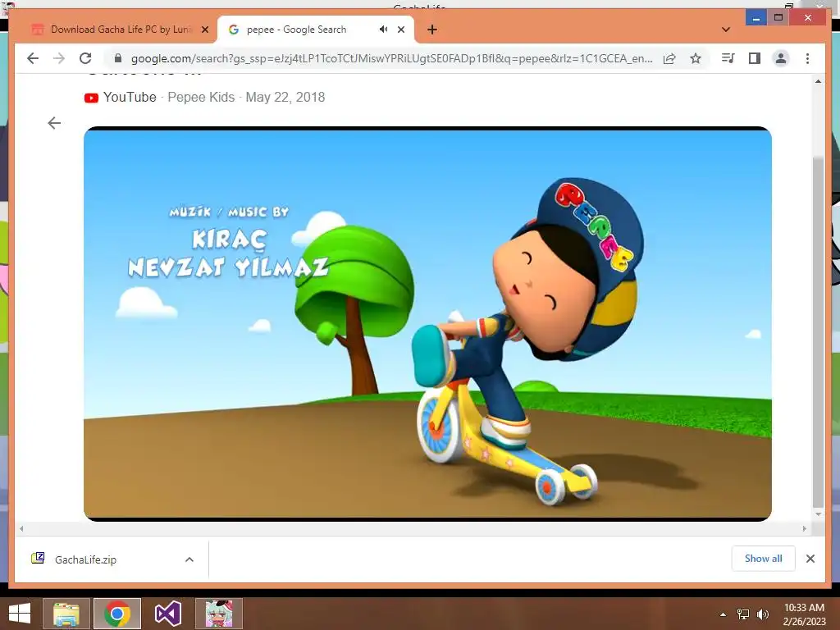
Task: Close the Download Gacha Life PC tab
Action: click(x=204, y=30)
